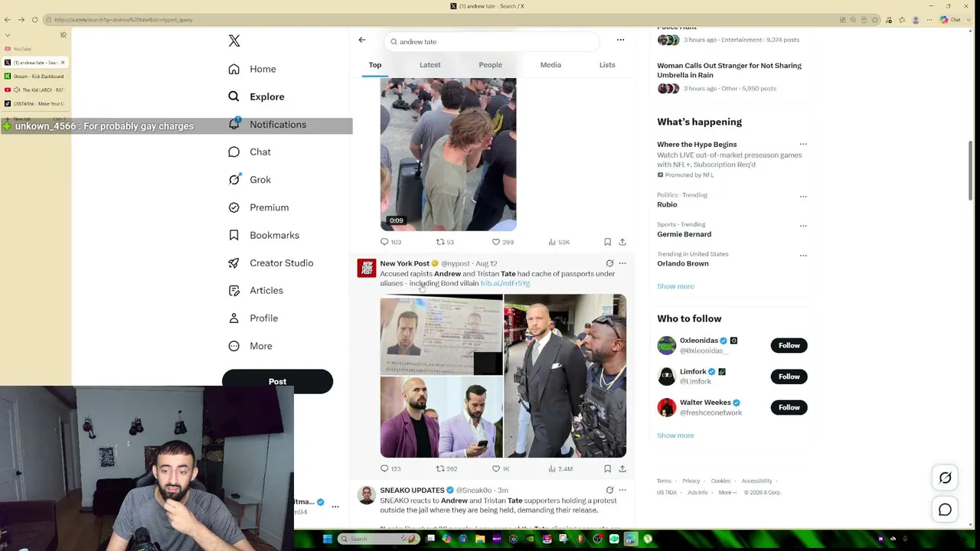
Task: Open more options on SNEAKO UPDATES tweet
Action: pyautogui.click(x=622, y=490)
